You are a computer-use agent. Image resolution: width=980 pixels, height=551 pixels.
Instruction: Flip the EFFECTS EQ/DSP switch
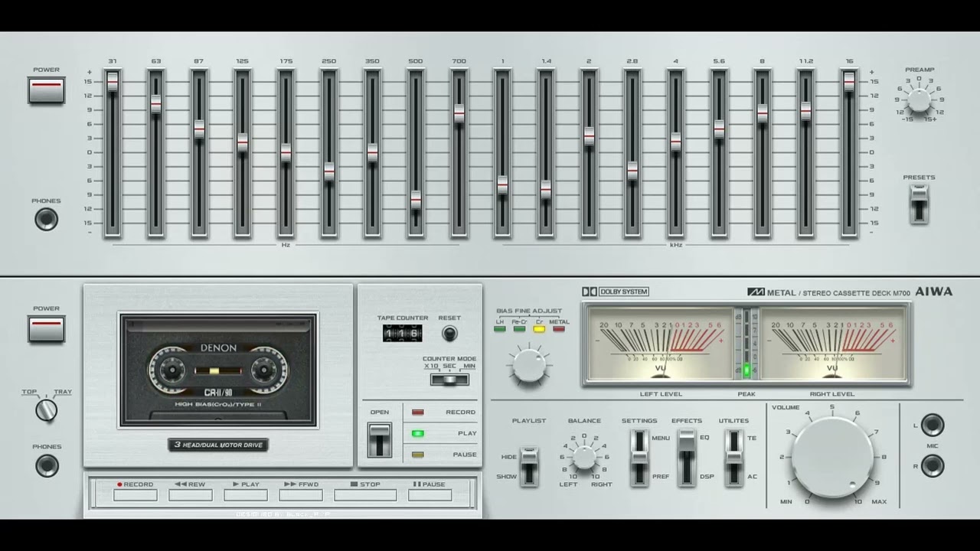point(687,458)
